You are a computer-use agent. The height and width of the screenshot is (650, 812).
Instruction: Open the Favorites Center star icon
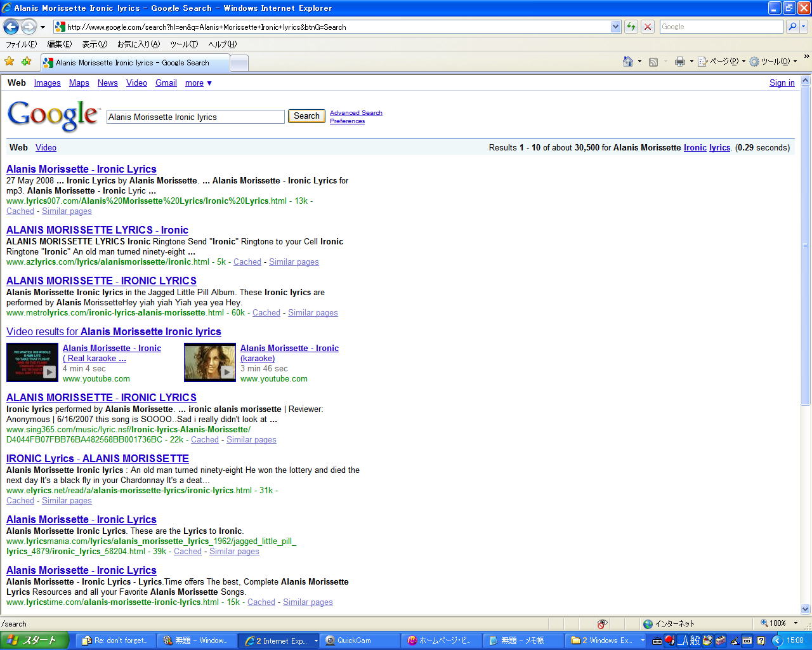click(x=10, y=62)
